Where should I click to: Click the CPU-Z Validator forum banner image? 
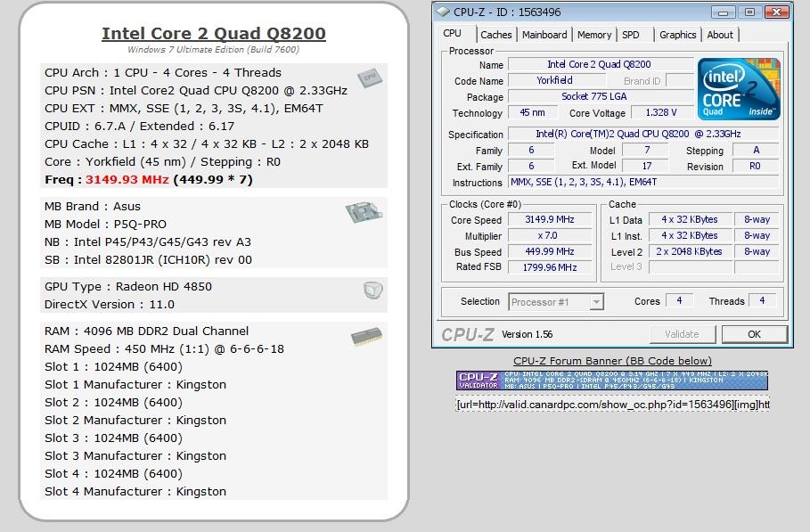click(612, 381)
